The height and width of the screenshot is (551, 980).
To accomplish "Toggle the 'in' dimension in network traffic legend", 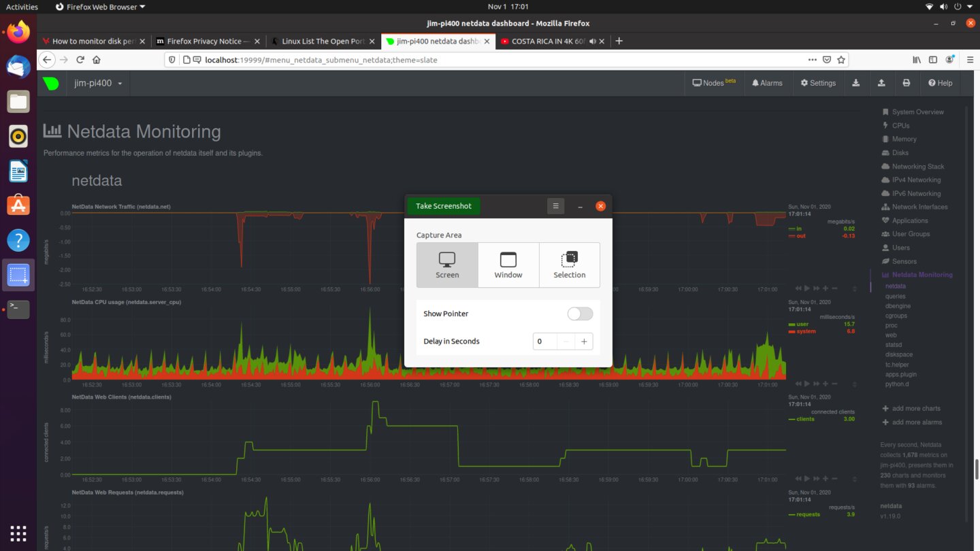I will (798, 229).
